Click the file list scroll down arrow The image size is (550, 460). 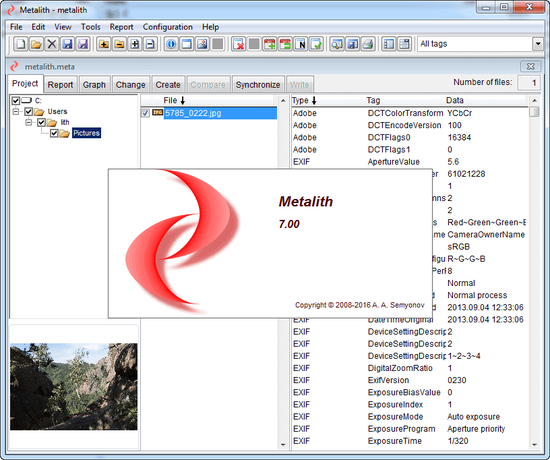pyautogui.click(x=283, y=445)
